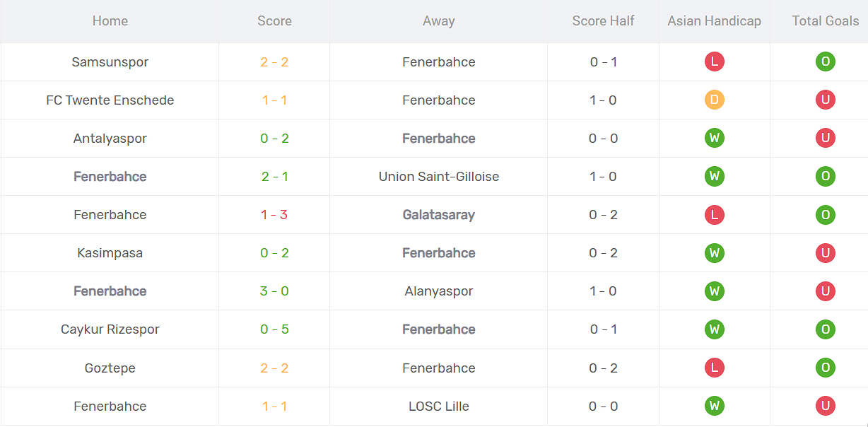This screenshot has width=868, height=427.
Task: Click the red L badge in Samsunspor row
Action: 714,62
